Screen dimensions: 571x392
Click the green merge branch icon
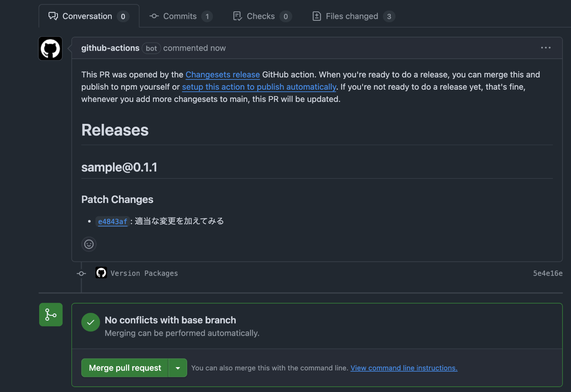51,315
